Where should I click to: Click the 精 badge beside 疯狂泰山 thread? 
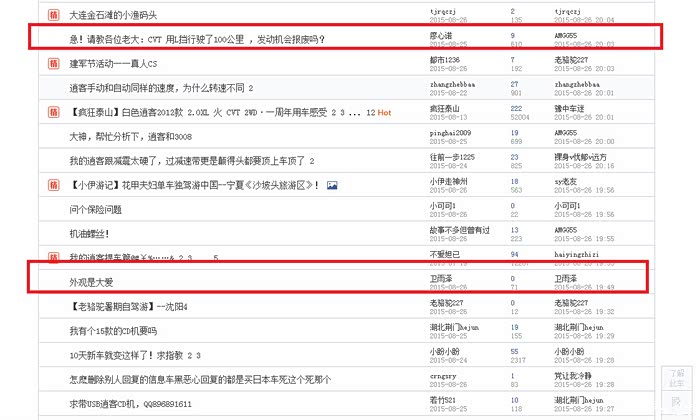tap(54, 112)
